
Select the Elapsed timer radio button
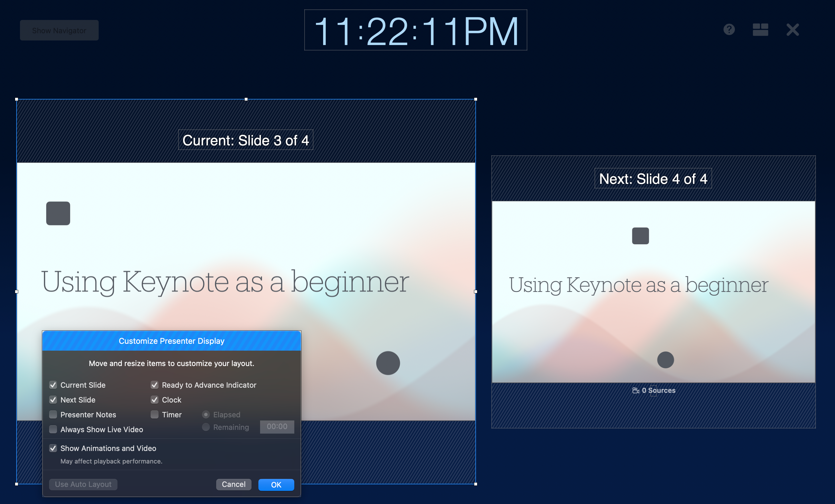[x=206, y=414]
